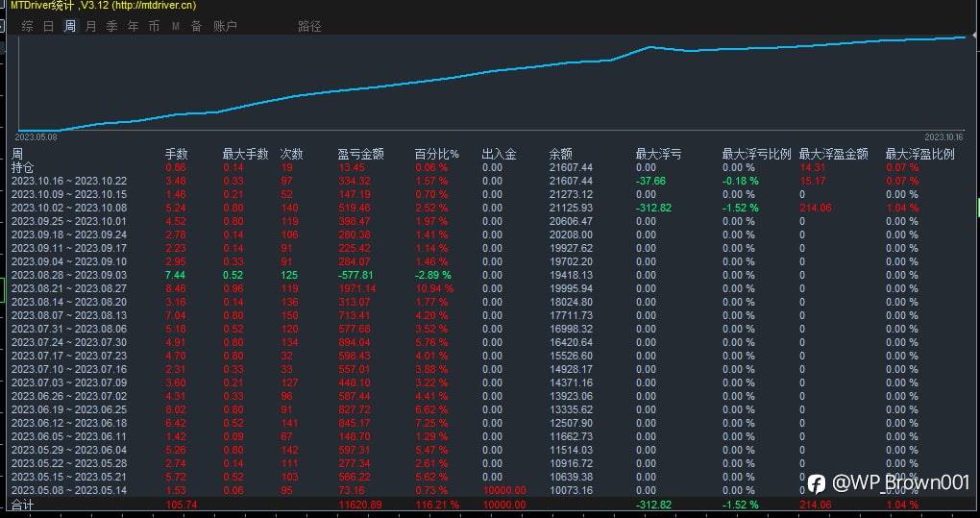Viewport: 980px width, 518px height.
Task: Click the 盈亏金额 column header
Action: [360, 155]
